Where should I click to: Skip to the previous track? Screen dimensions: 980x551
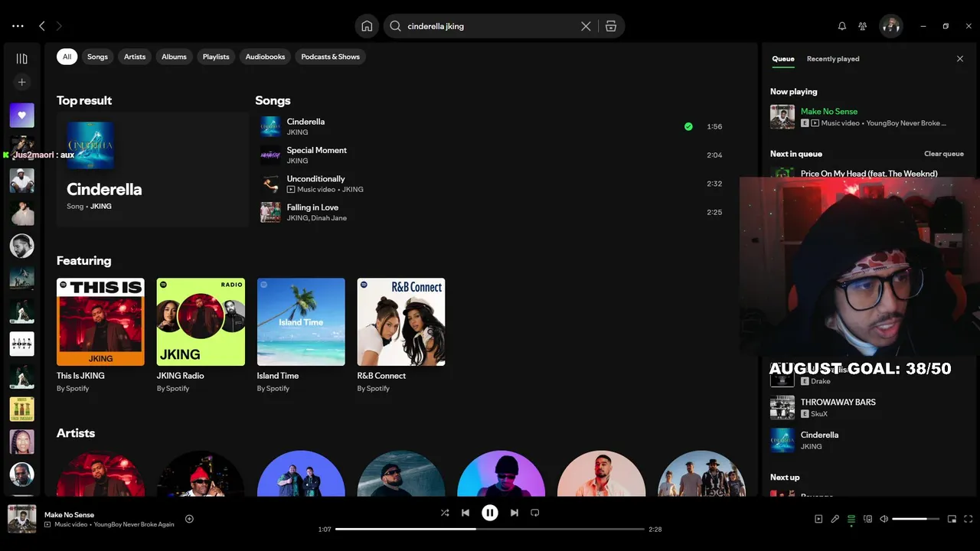[x=465, y=513]
